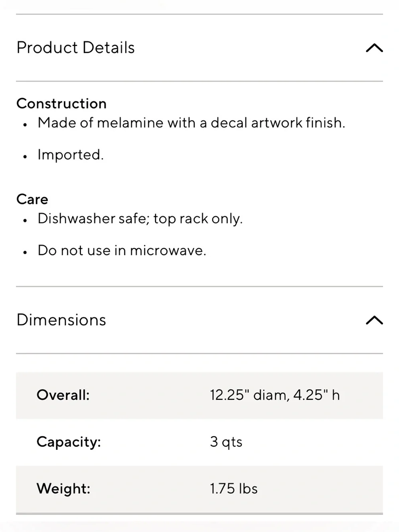Click the Weight label
Viewport: 399px width, 532px height.
point(63,489)
